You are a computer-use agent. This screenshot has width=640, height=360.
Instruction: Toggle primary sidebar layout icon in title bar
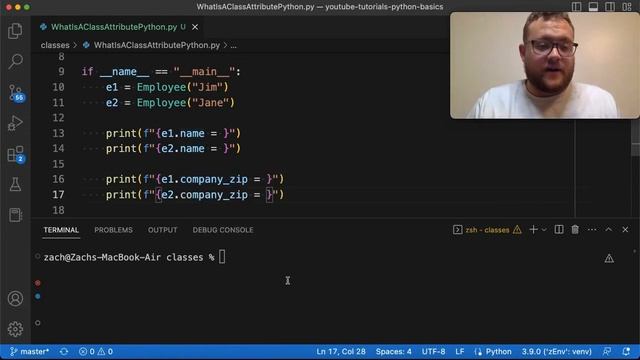[576, 7]
